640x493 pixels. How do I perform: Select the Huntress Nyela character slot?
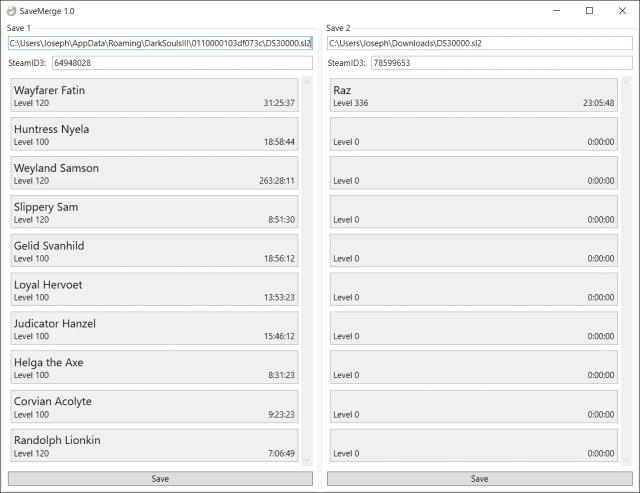pyautogui.click(x=154, y=135)
